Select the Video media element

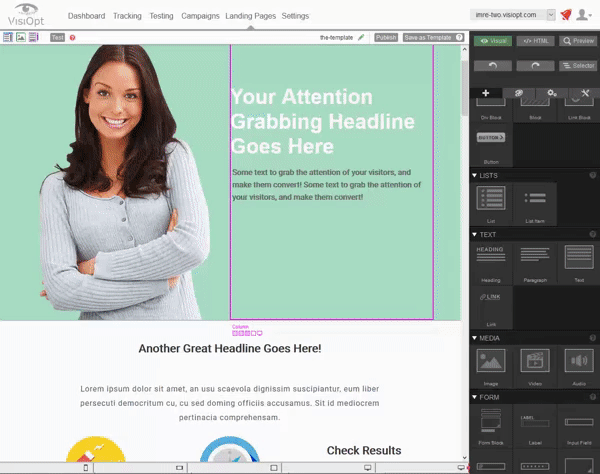(535, 361)
